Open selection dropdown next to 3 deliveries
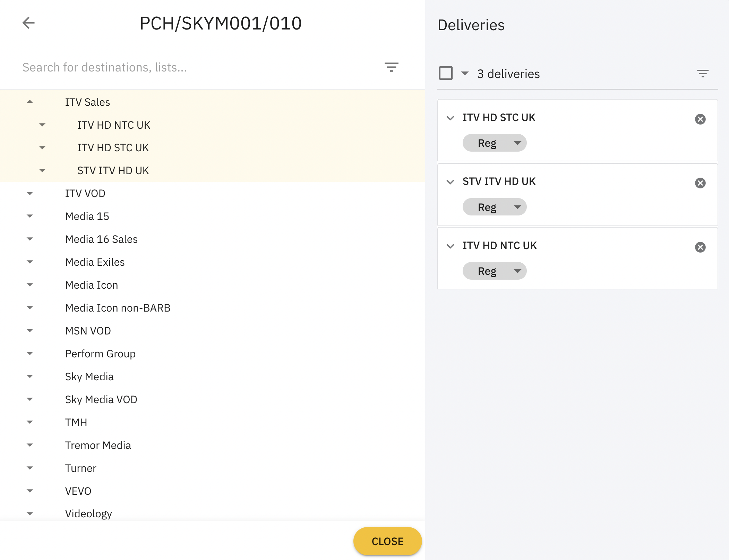This screenshot has width=729, height=560. point(465,73)
